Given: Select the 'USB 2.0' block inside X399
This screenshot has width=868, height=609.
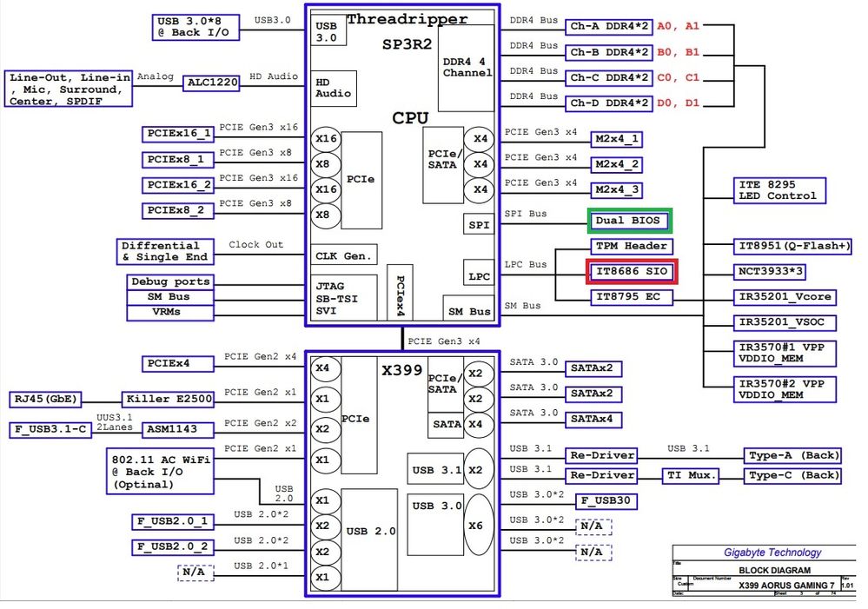Looking at the screenshot, I should [370, 539].
